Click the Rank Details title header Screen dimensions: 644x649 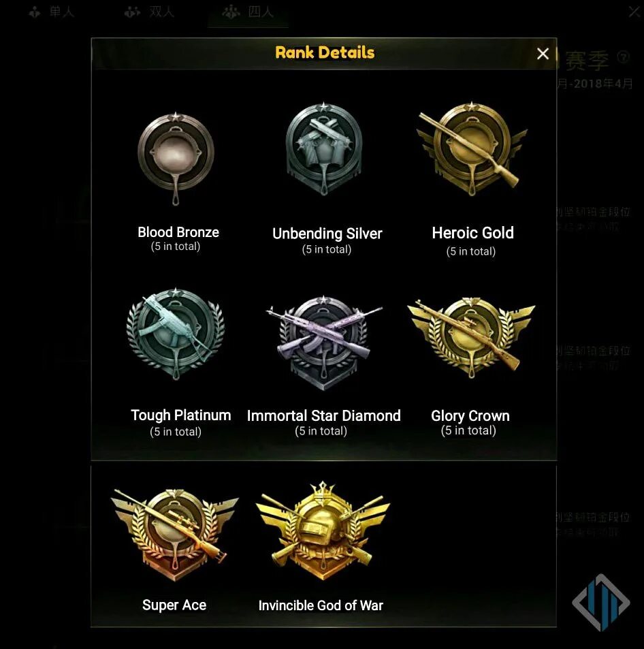[x=325, y=52]
